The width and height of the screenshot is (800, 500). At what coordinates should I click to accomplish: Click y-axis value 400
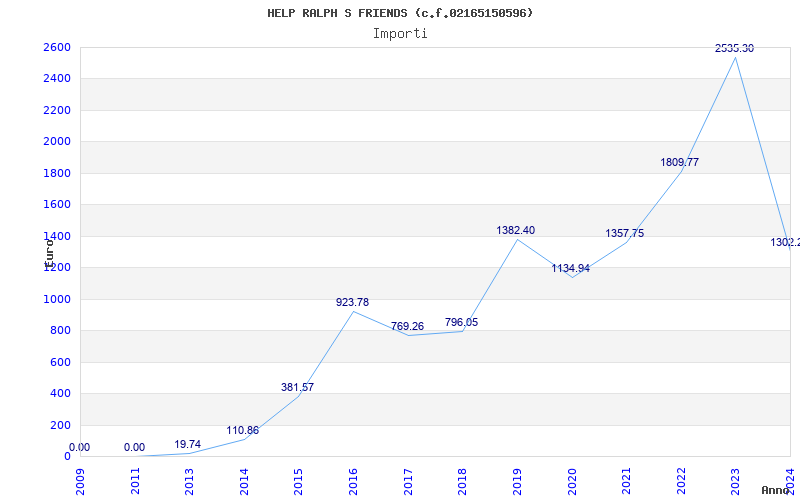click(x=60, y=393)
